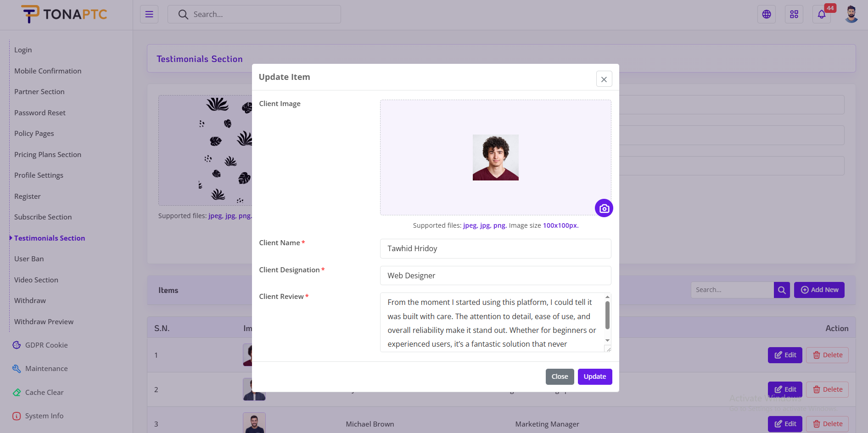Click the camera upload icon on client image
Image resolution: width=868 pixels, height=433 pixels.
click(604, 208)
